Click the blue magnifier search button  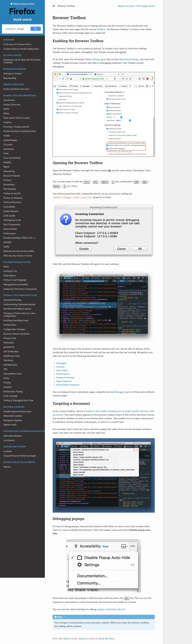click(35, 29)
